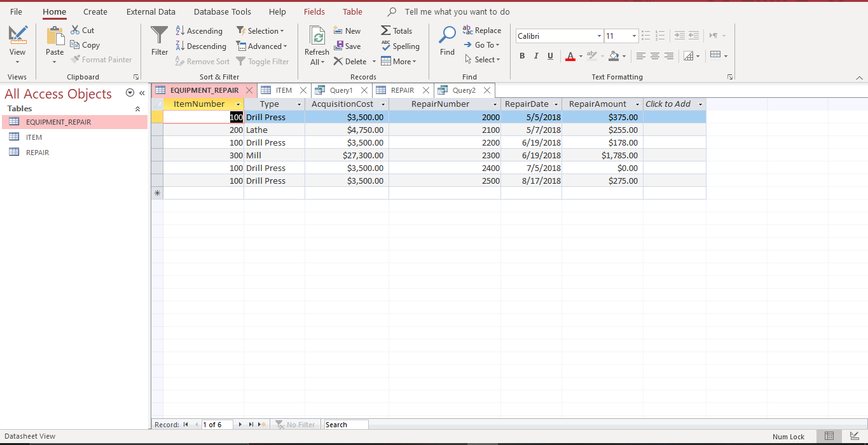The height and width of the screenshot is (445, 868).
Task: Click Toggle Filter in Sort & Filter group
Action: (x=263, y=61)
